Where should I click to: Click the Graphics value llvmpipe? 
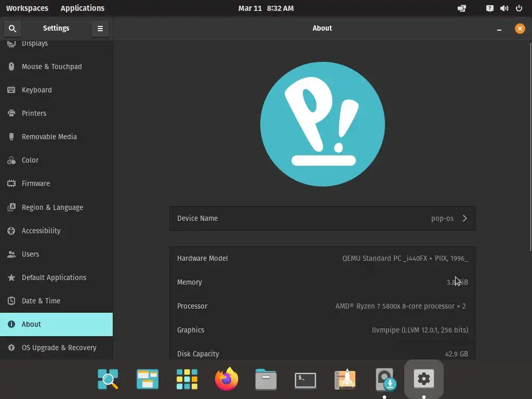click(420, 330)
